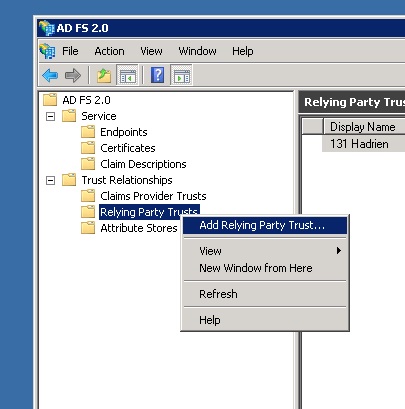
Task: Click the gray Forward arrow toolbar icon
Action: pos(73,75)
